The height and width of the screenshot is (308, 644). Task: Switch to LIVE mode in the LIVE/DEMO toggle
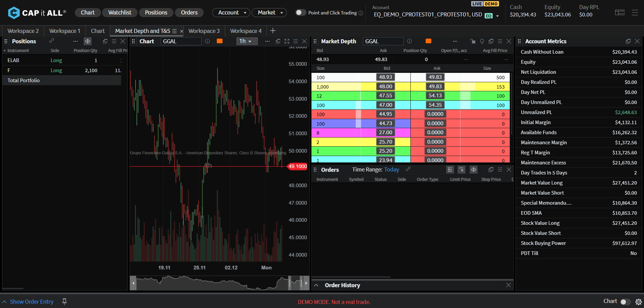[x=477, y=4]
